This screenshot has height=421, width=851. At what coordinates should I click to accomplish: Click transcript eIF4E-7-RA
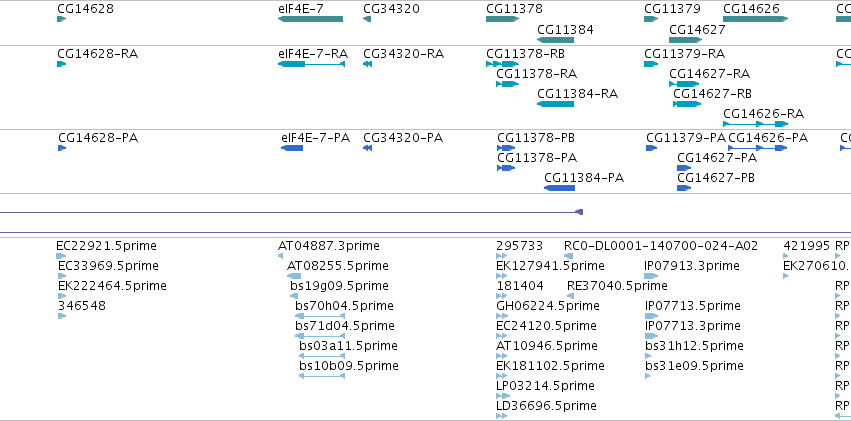pos(313,54)
